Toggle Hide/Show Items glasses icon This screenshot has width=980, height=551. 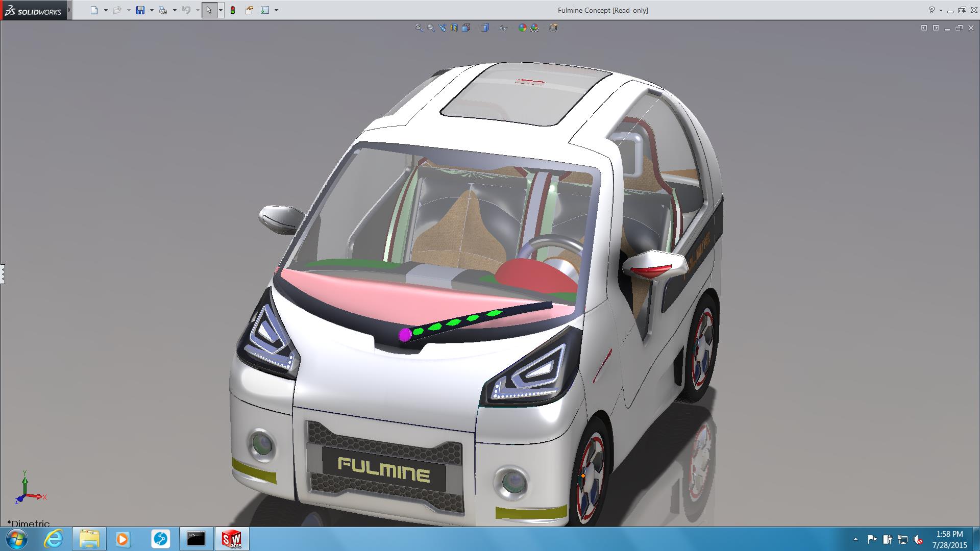[x=503, y=28]
